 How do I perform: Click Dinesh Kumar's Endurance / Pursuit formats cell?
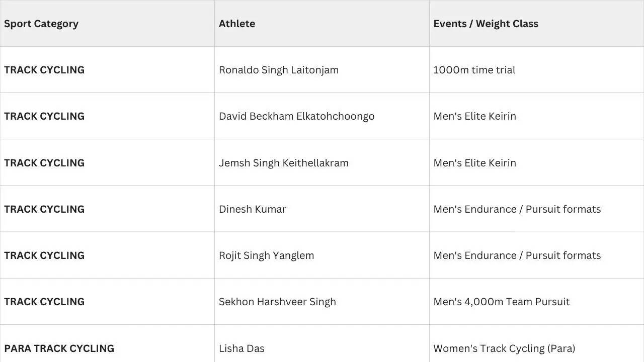[536, 209]
